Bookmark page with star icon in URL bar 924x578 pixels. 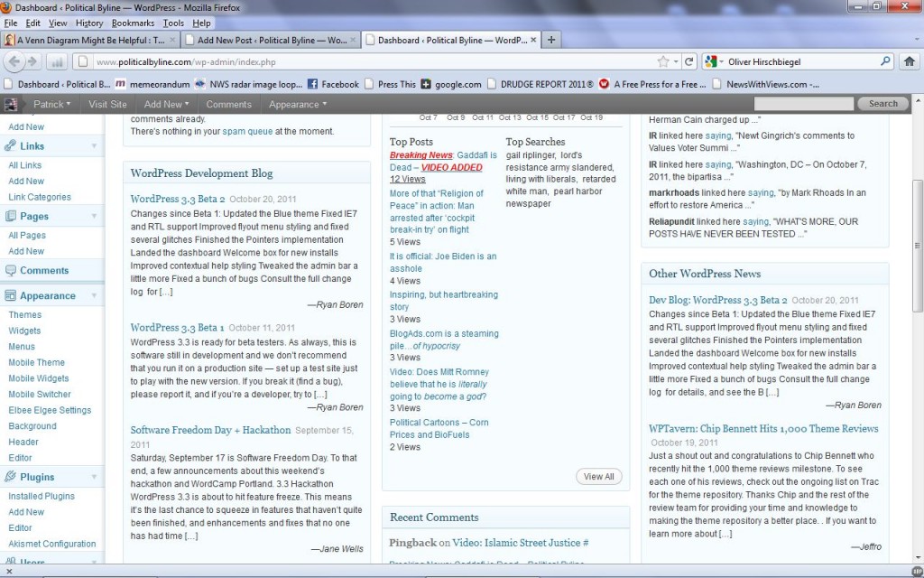(x=663, y=61)
